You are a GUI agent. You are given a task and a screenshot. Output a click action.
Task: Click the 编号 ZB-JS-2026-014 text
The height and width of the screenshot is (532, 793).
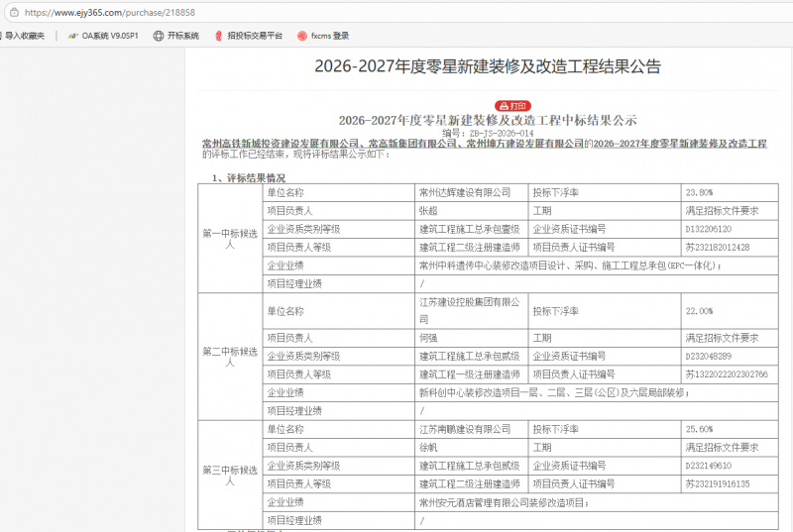tap(488, 134)
